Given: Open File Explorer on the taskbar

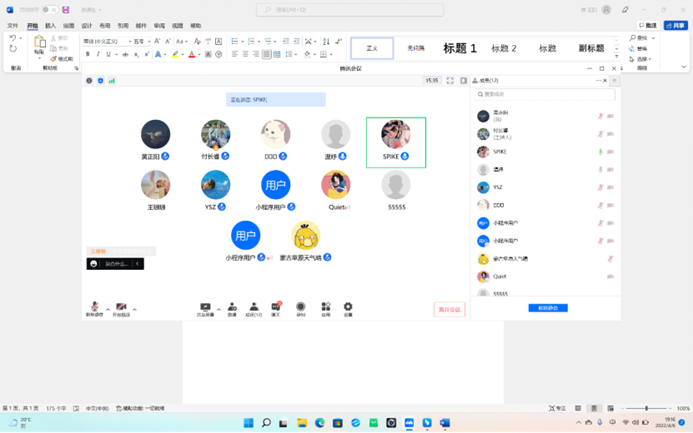Looking at the screenshot, I should coord(302,423).
